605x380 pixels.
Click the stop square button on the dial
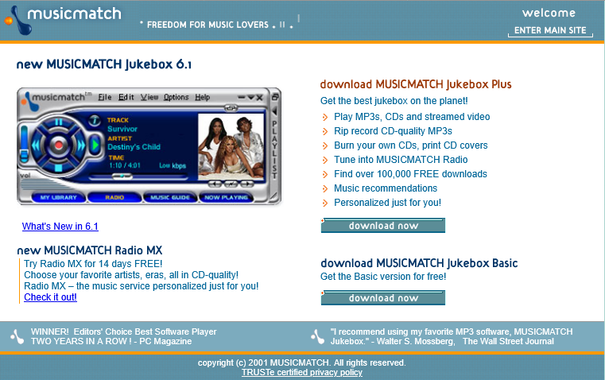point(59,168)
